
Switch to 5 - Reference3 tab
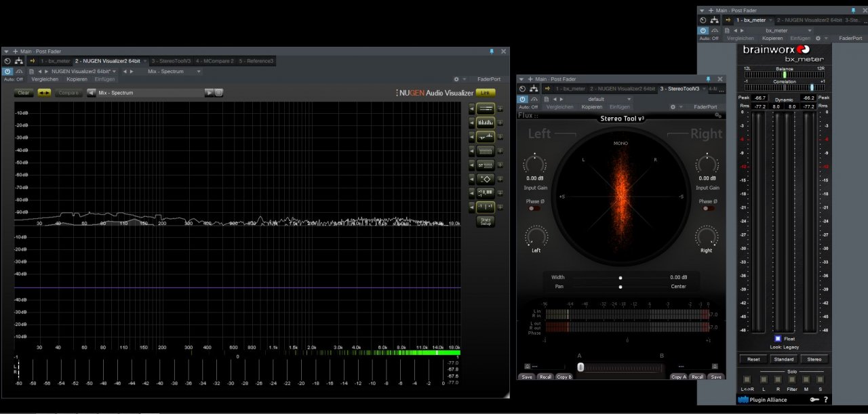point(256,61)
